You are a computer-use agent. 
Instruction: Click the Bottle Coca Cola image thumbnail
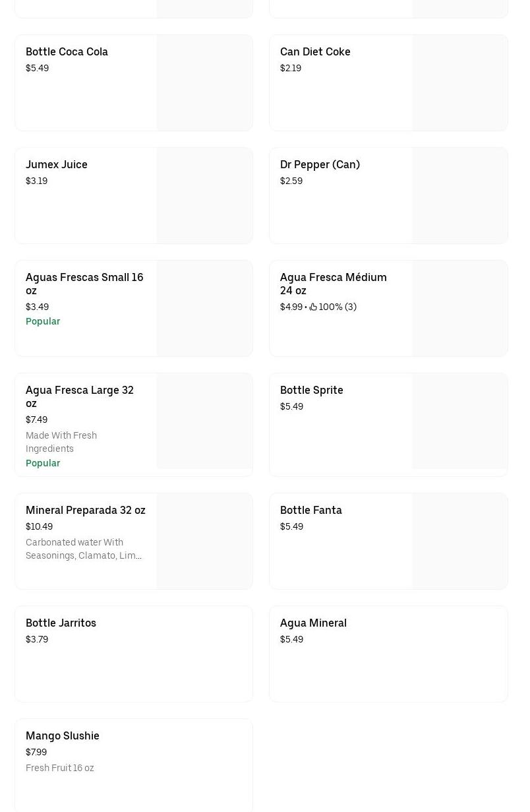(x=204, y=83)
